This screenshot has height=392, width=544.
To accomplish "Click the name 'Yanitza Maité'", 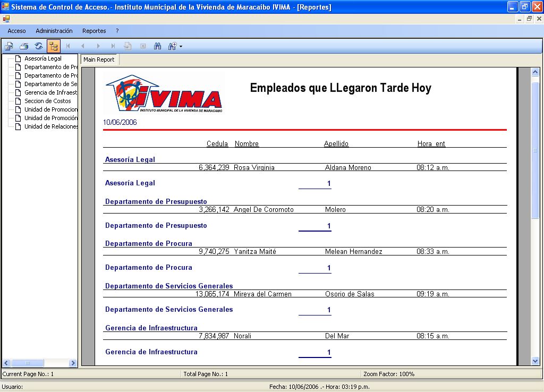I will tap(255, 251).
